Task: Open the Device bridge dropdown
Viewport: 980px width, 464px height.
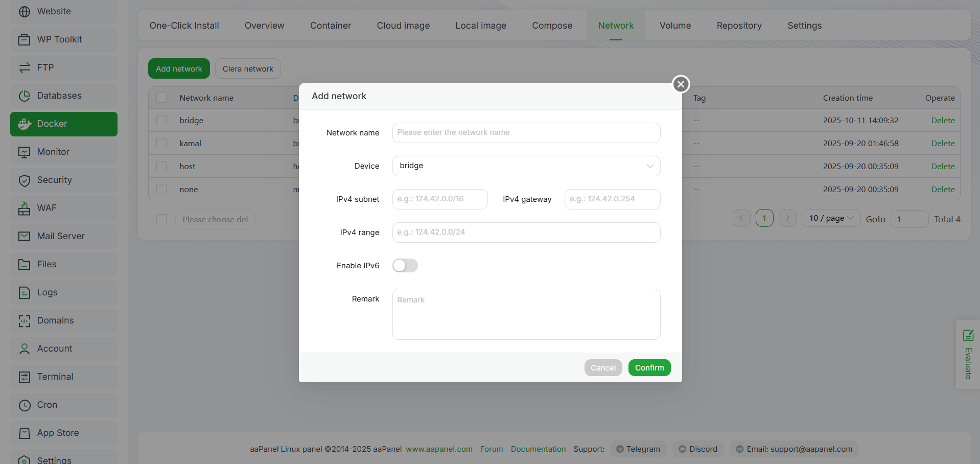Action: (526, 166)
